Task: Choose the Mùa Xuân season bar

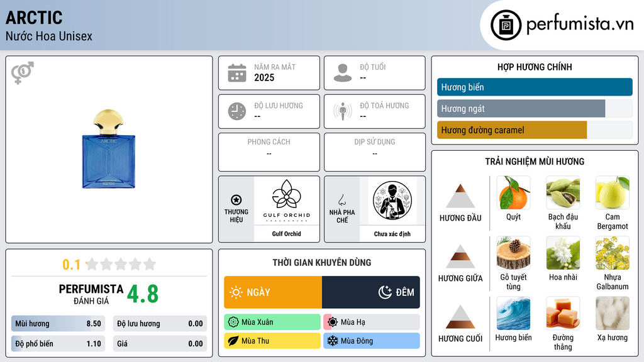Action: pyautogui.click(x=272, y=322)
